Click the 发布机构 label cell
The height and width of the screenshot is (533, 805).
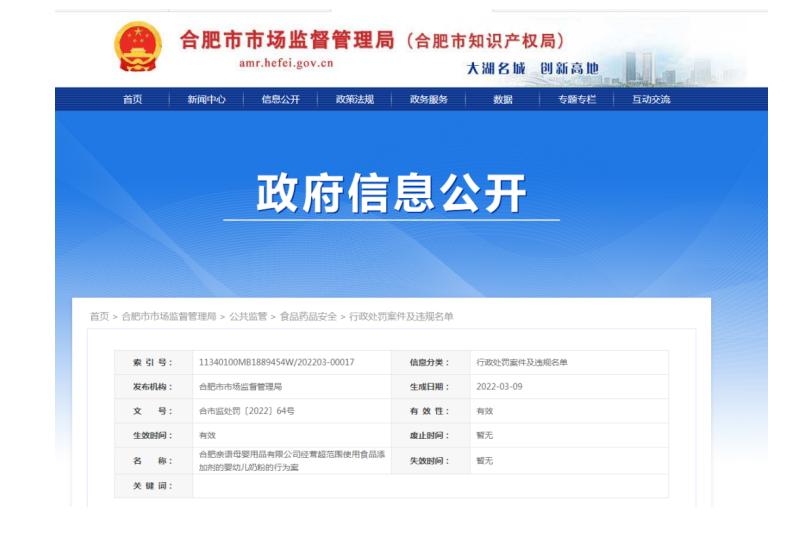[154, 386]
